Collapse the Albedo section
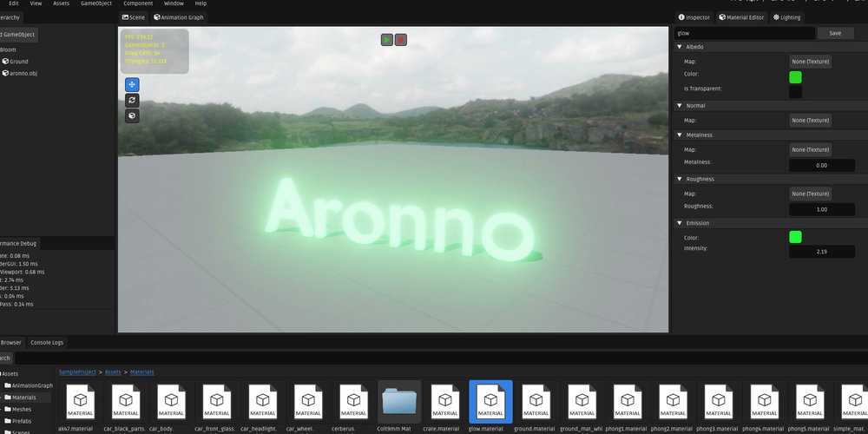This screenshot has width=868, height=434. 680,47
